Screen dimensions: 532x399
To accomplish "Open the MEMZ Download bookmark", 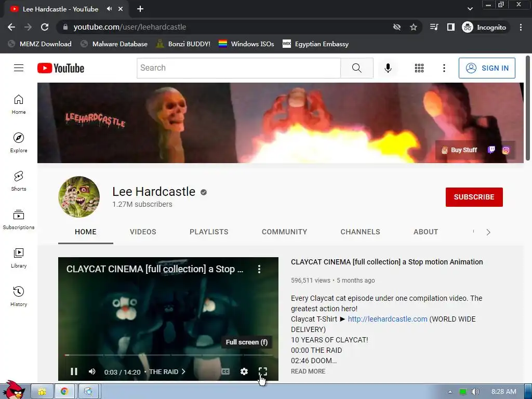I will [x=40, y=44].
